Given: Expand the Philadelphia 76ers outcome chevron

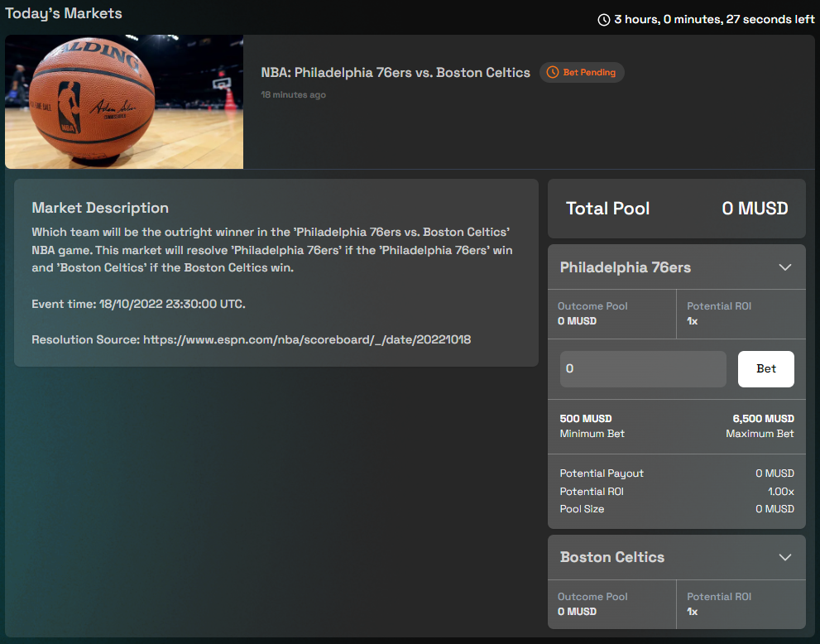Looking at the screenshot, I should click(785, 267).
